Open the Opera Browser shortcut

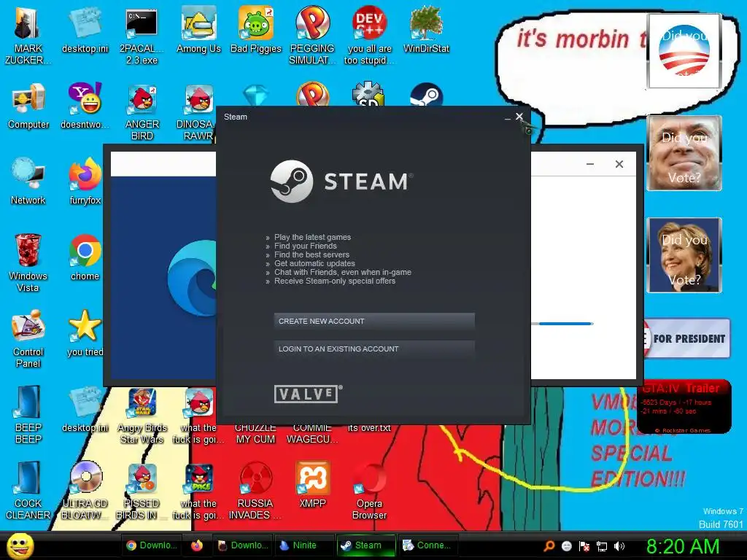tap(369, 491)
